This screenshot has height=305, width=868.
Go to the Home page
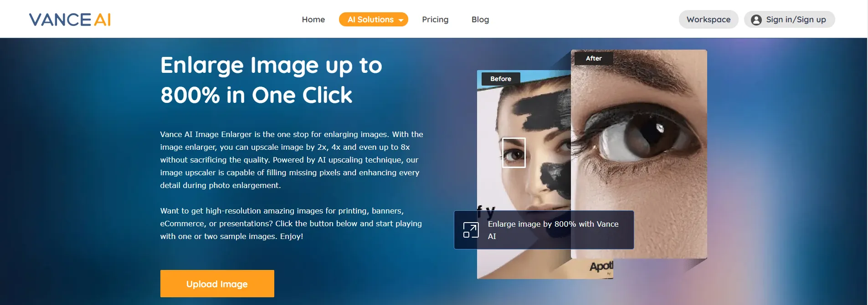[x=313, y=20]
